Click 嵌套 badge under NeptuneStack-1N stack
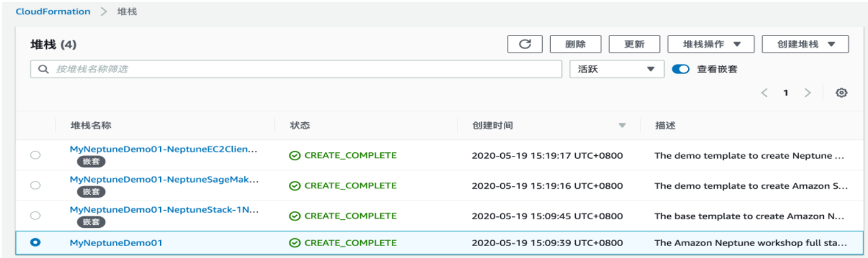This screenshot has height=258, width=868. [x=91, y=222]
